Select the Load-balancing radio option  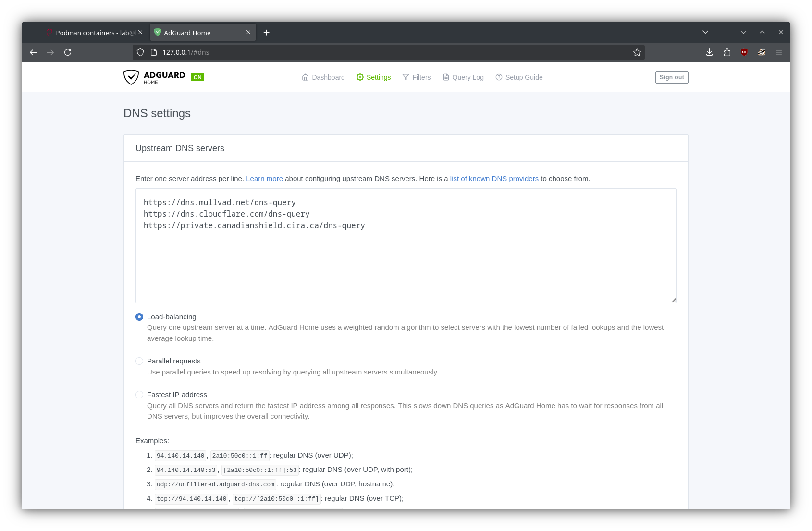point(139,317)
